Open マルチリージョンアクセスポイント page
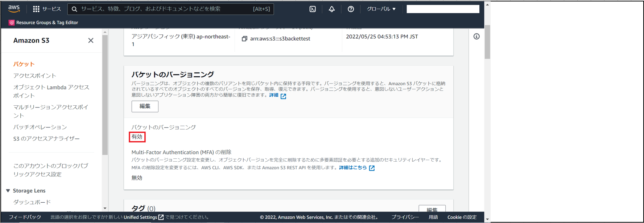 coord(51,111)
